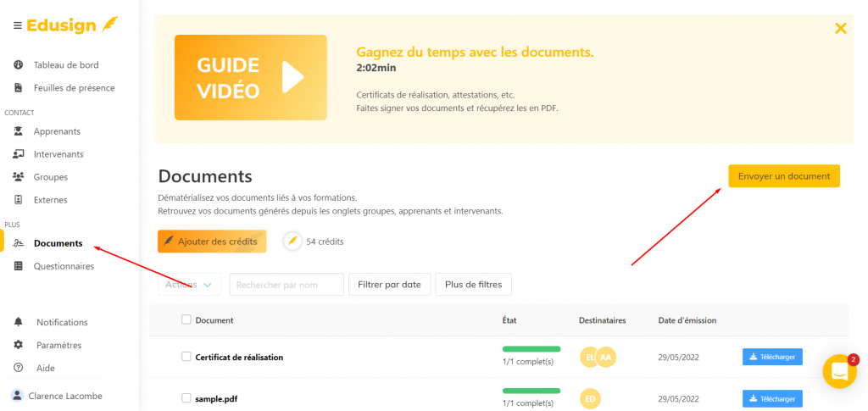
Task: Select Documents in the sidebar
Action: tap(58, 243)
